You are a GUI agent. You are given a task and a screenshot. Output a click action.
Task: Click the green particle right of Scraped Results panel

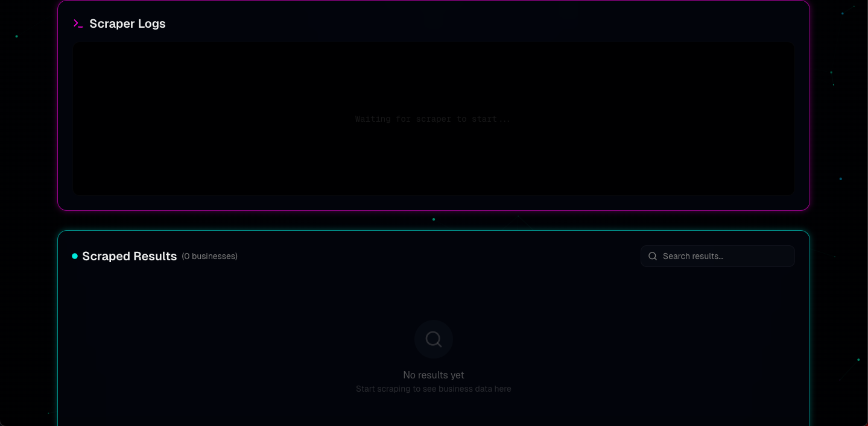[x=858, y=360]
